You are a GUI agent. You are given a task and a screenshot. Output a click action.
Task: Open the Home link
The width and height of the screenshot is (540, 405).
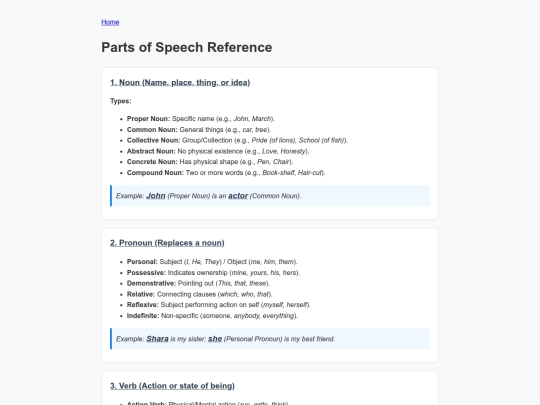pyautogui.click(x=110, y=22)
